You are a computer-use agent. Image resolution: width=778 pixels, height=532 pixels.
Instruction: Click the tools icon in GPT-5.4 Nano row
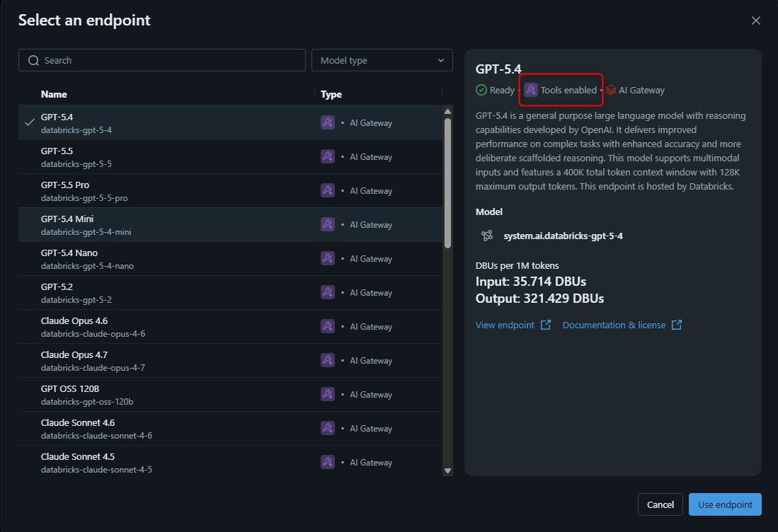(328, 258)
